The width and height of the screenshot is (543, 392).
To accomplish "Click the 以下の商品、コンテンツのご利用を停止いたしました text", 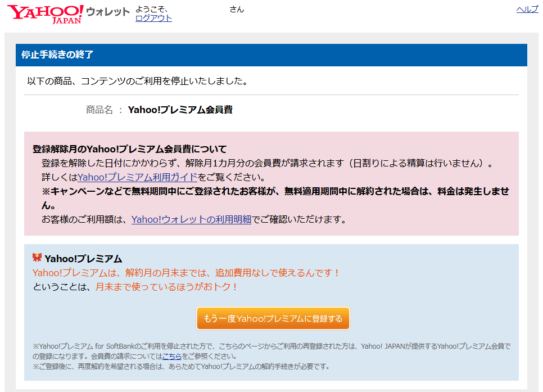I will (x=138, y=81).
